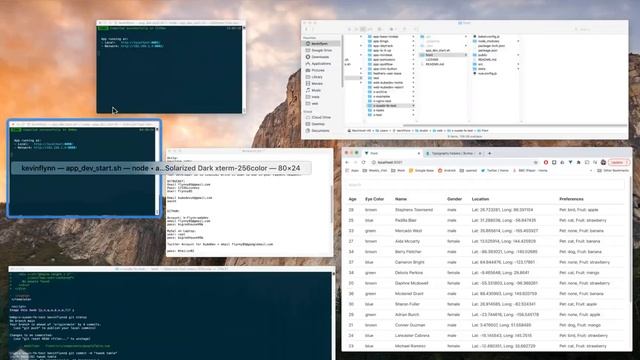Click the browser back arrow
This screenshot has height=360, width=640.
point(347,162)
